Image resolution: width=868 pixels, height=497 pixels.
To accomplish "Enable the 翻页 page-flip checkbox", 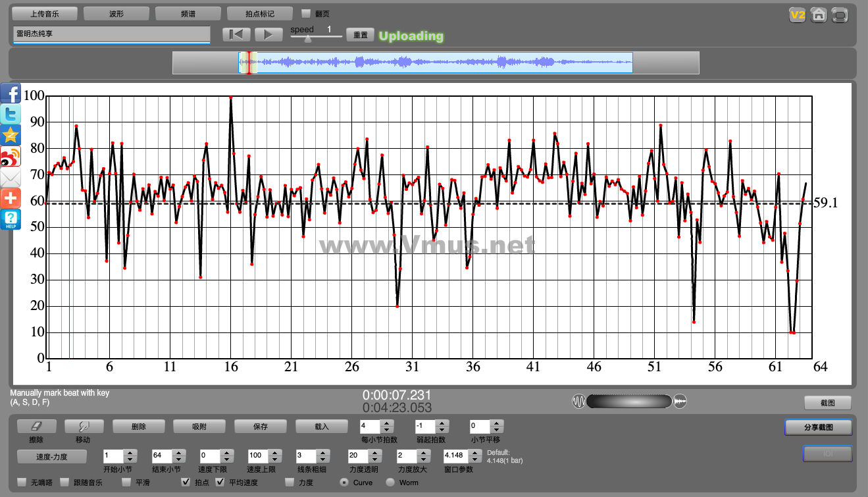I will [x=306, y=13].
